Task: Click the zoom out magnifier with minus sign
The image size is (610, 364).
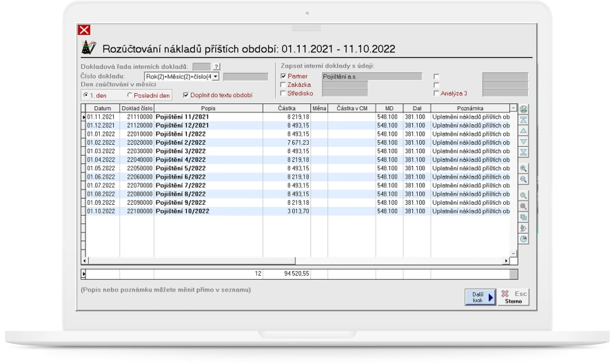Action: coord(524,179)
